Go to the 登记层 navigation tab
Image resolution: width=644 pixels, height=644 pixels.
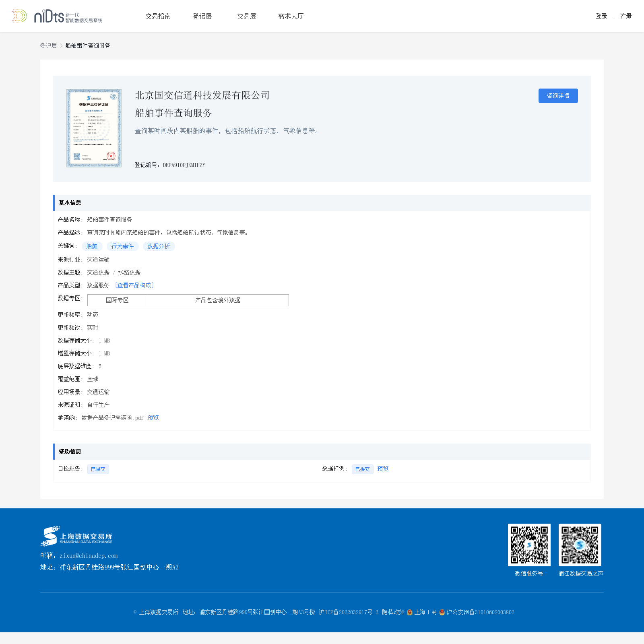click(x=202, y=16)
